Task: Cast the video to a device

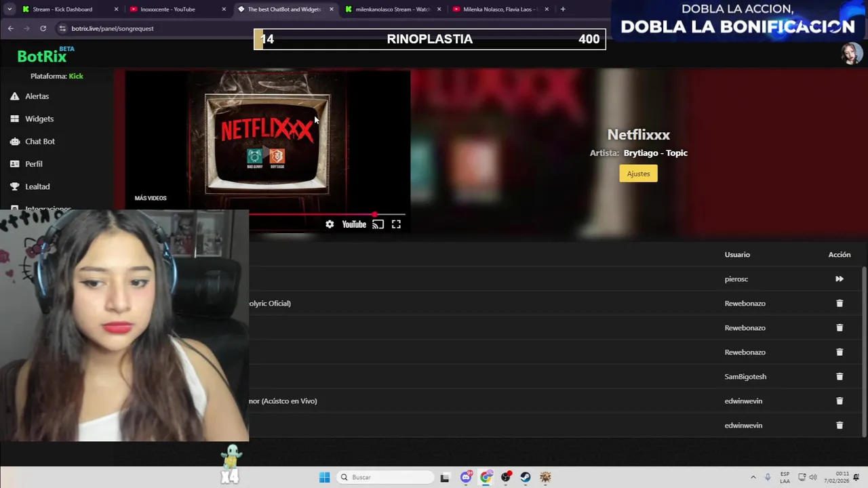Action: 378,224
